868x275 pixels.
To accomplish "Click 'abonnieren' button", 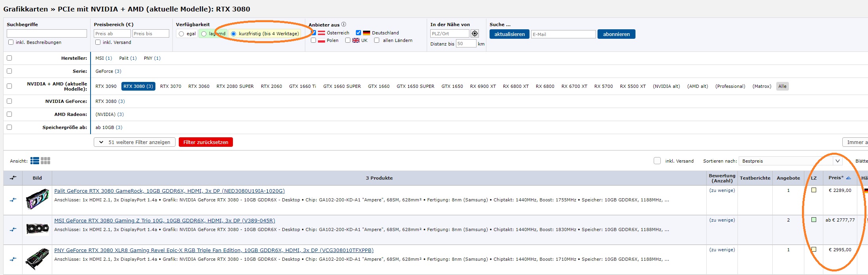I will (616, 34).
